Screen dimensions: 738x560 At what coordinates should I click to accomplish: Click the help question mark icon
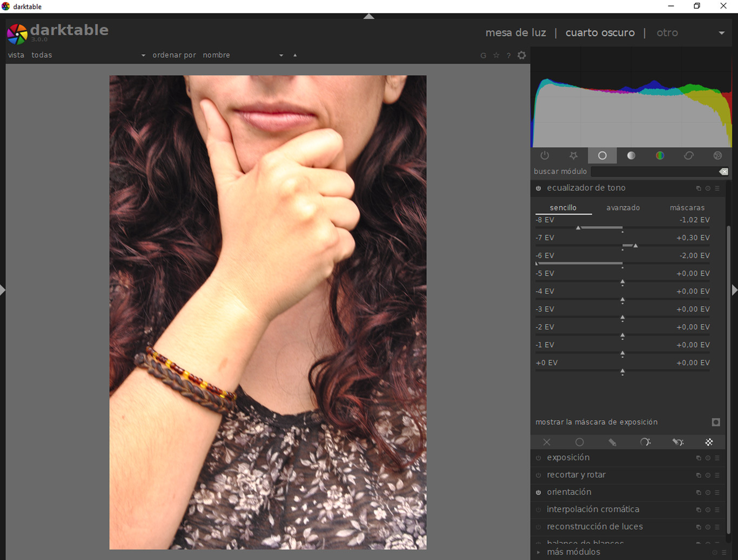click(x=508, y=55)
